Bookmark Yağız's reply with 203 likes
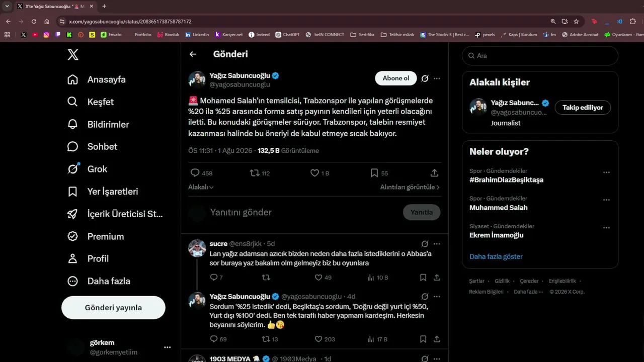This screenshot has height=362, width=644. coord(423,339)
